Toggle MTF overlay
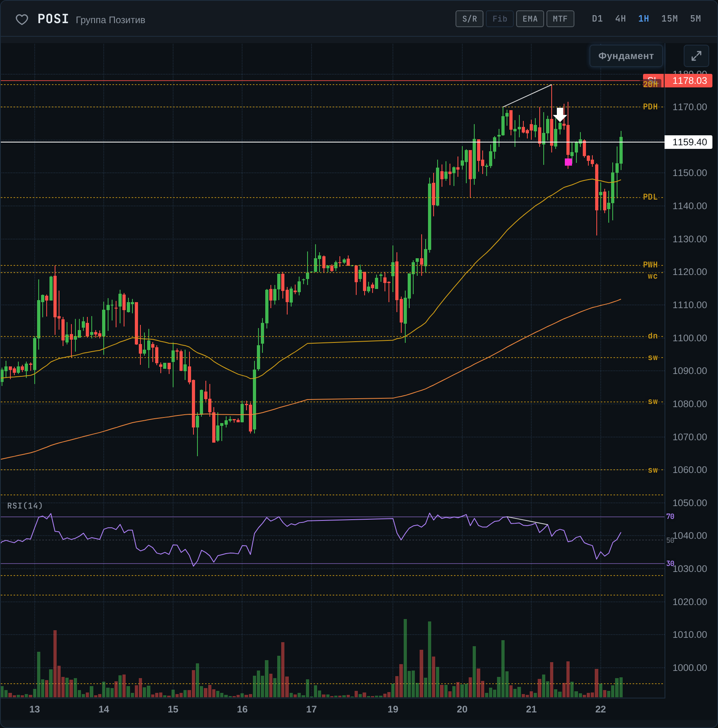The width and height of the screenshot is (718, 728). tap(560, 19)
